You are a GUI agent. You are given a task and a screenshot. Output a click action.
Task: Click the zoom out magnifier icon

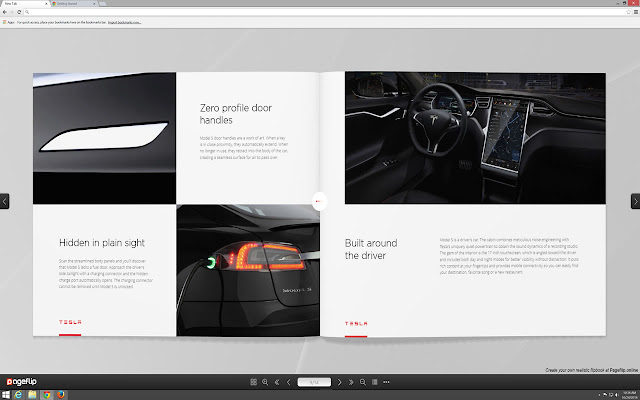(363, 382)
